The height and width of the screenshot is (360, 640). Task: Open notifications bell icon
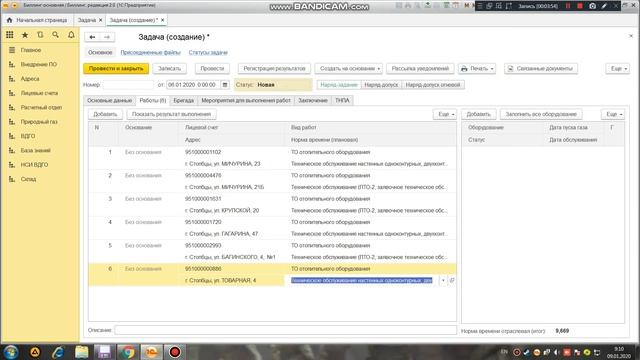[x=71, y=35]
